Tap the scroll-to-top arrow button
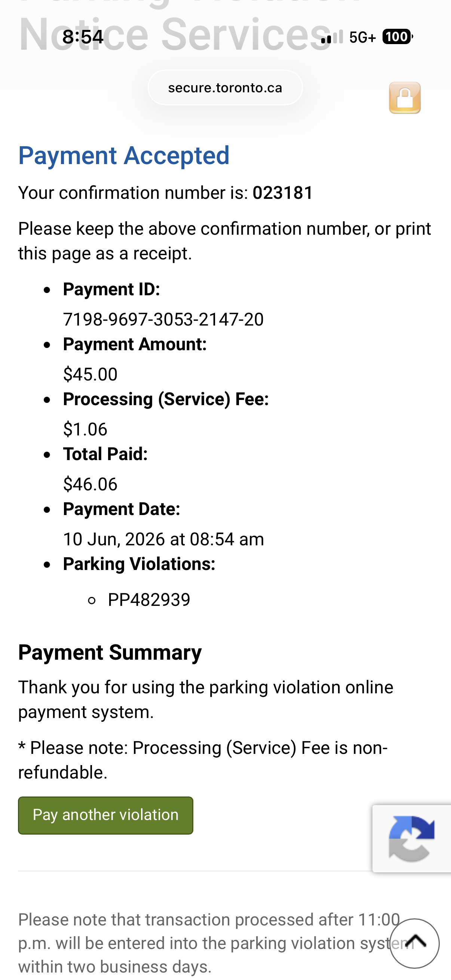The image size is (451, 980). (414, 943)
